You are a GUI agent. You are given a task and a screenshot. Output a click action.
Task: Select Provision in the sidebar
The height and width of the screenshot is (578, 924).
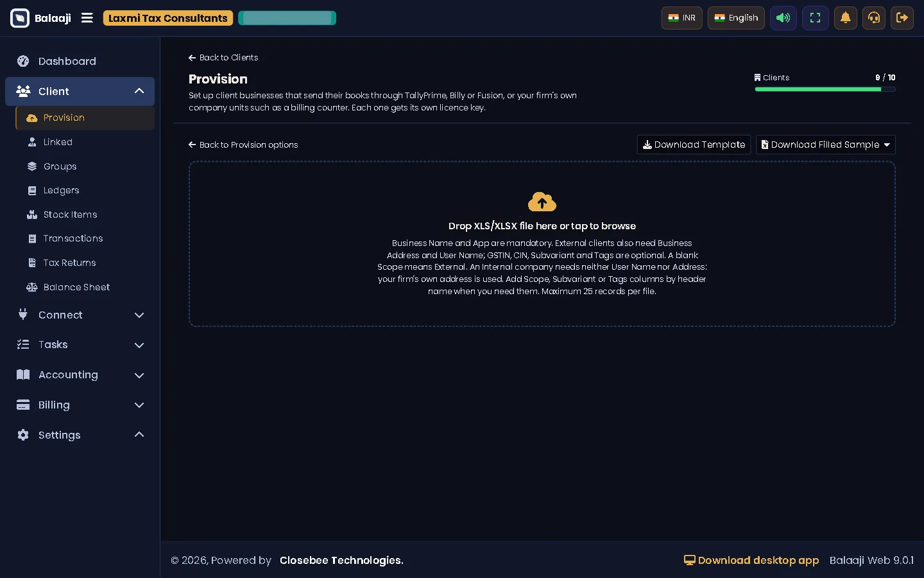click(85, 118)
